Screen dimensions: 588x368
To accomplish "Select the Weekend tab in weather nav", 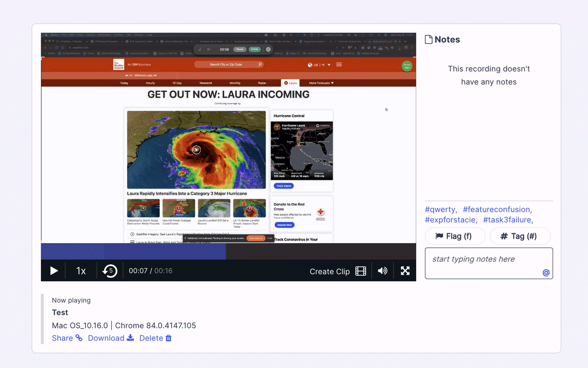I will (206, 83).
